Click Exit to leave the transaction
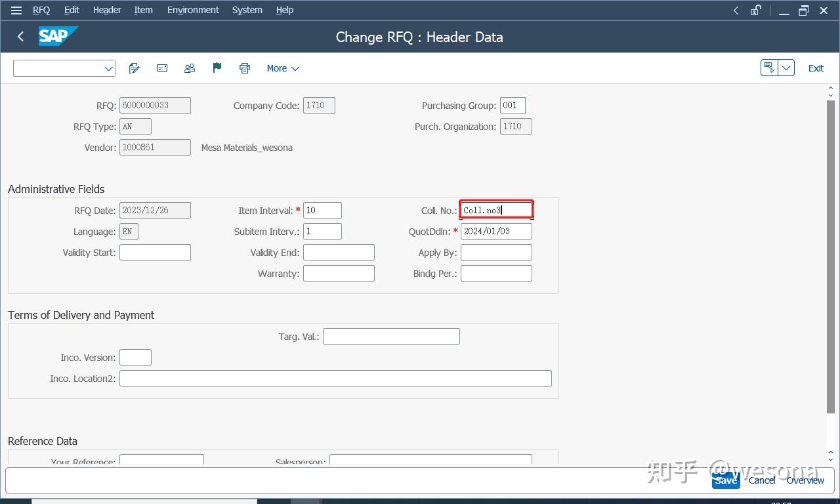The width and height of the screenshot is (840, 504). pos(815,68)
